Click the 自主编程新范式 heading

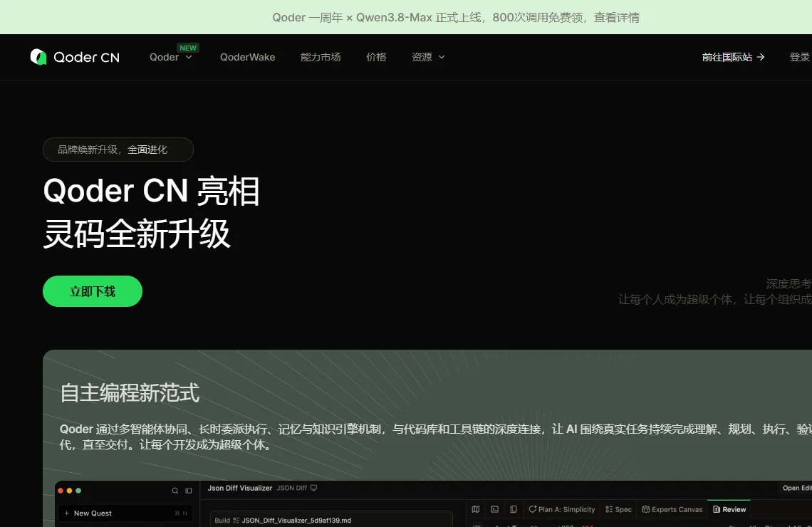tap(130, 392)
